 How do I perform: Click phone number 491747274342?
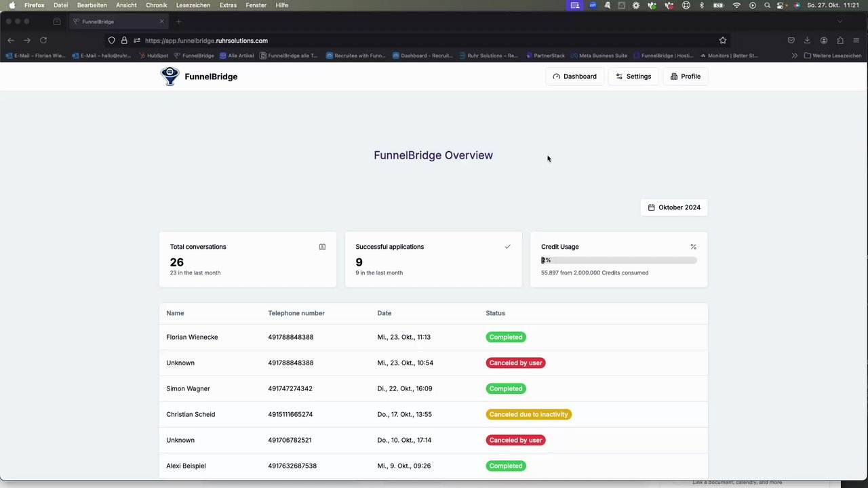pos(290,388)
